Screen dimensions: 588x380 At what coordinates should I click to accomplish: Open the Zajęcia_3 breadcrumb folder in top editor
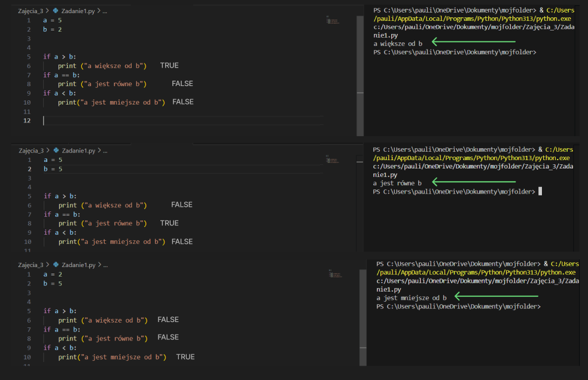click(31, 11)
